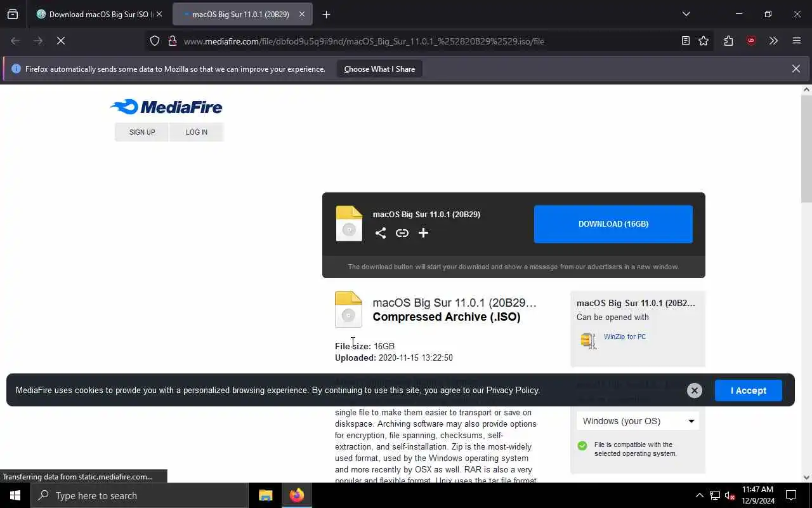Select 'Compressed Archive (.ISO)' heading text
Screen dimensions: 812x508
pos(447,317)
